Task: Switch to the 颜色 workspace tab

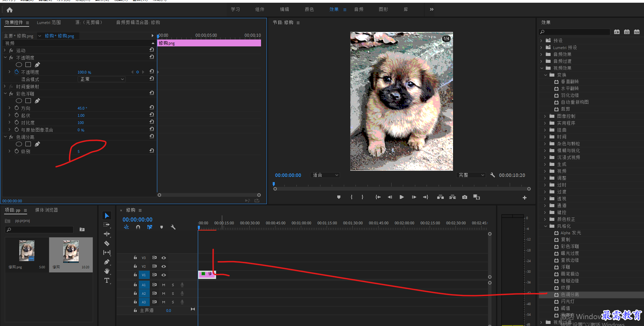Action: click(309, 9)
